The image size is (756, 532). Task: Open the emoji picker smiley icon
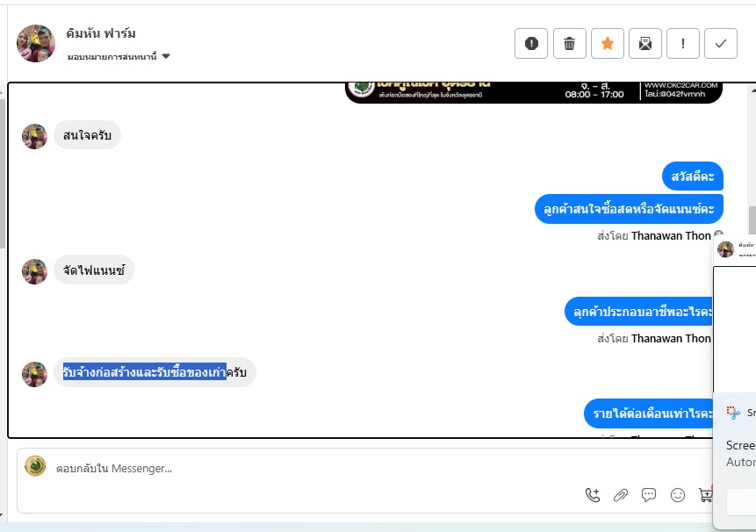pos(677,495)
